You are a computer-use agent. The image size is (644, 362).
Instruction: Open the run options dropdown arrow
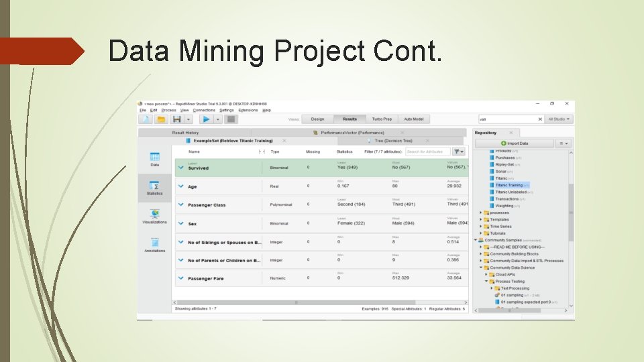(x=217, y=119)
